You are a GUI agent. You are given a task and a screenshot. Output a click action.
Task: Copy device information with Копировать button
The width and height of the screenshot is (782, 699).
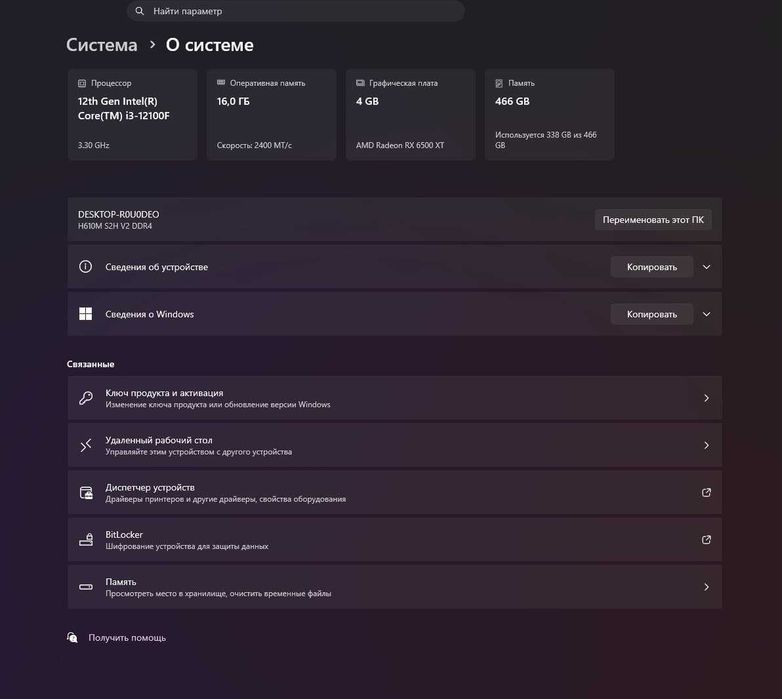[x=652, y=267]
